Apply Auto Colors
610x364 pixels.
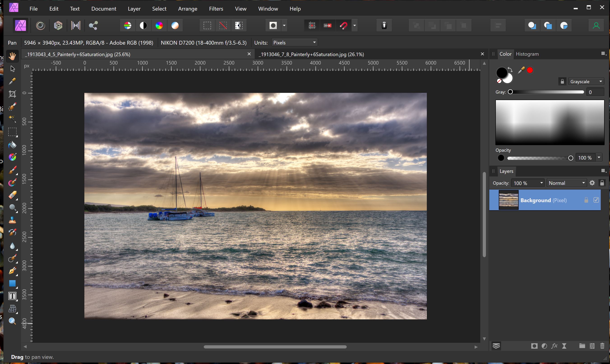[159, 25]
